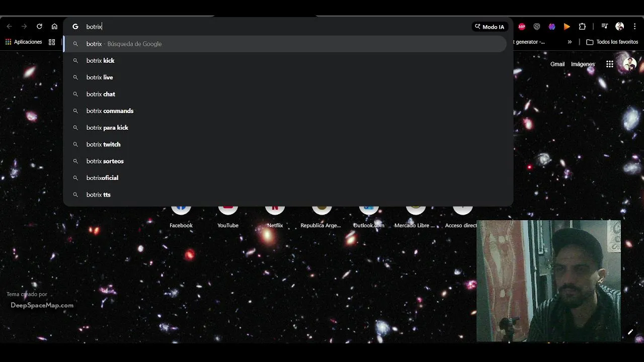Click the grid icon next to Aplicaciones
This screenshot has width=644, height=362.
(x=52, y=42)
